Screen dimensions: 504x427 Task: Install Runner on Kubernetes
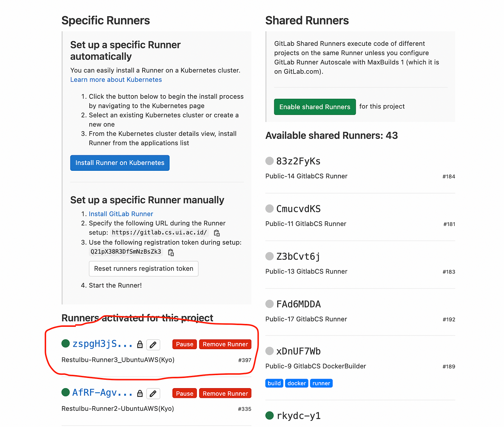click(x=120, y=163)
